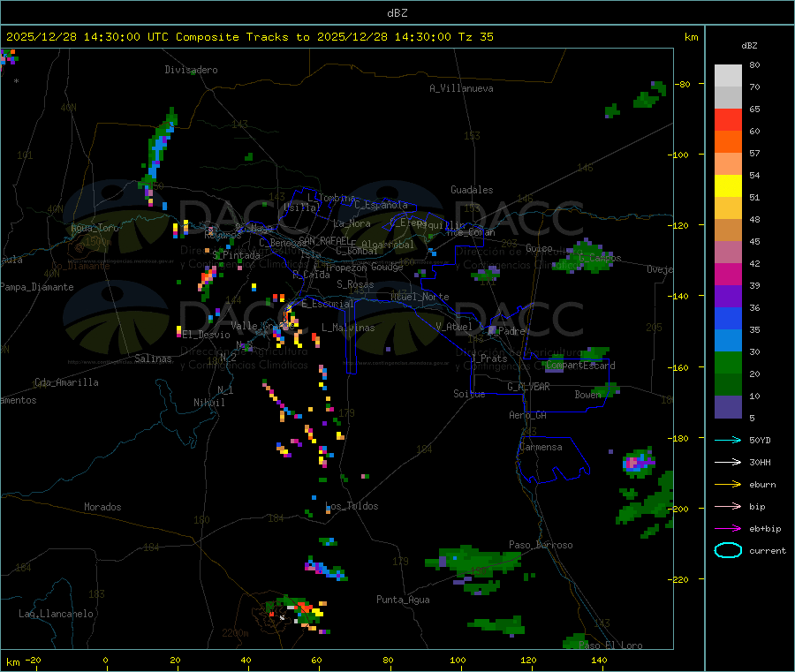The height and width of the screenshot is (672, 795).
Task: Pick the red swatch below 65
Action: [x=728, y=119]
